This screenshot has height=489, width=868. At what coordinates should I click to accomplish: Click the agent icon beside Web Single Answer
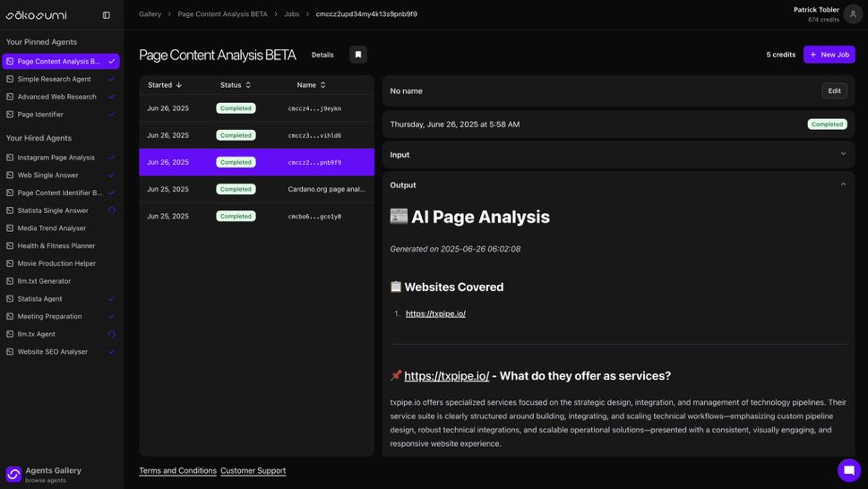coord(10,176)
